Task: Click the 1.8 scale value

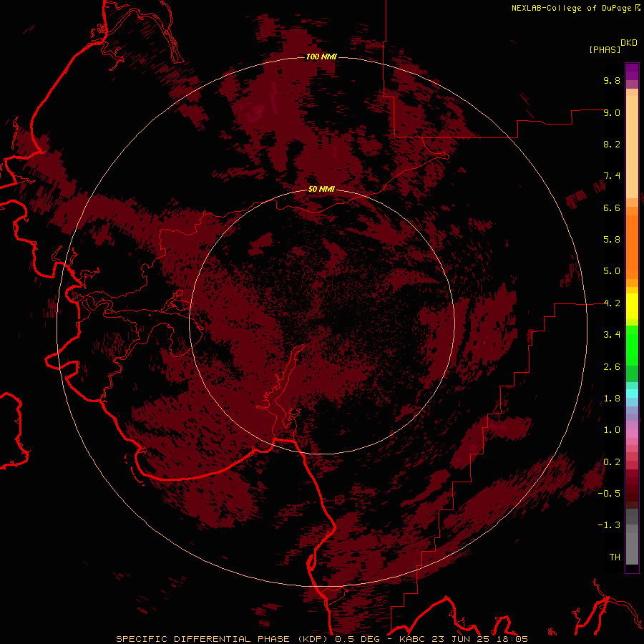Action: 612,399
